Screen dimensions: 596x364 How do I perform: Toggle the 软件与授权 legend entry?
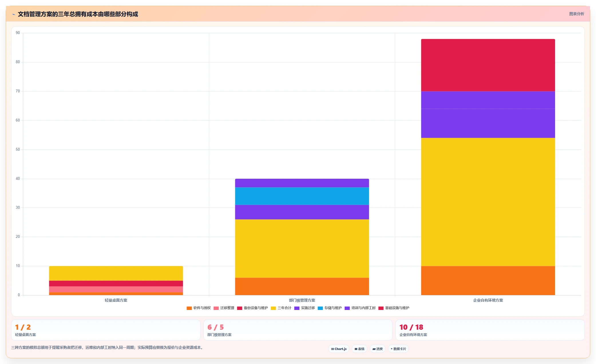[199, 308]
